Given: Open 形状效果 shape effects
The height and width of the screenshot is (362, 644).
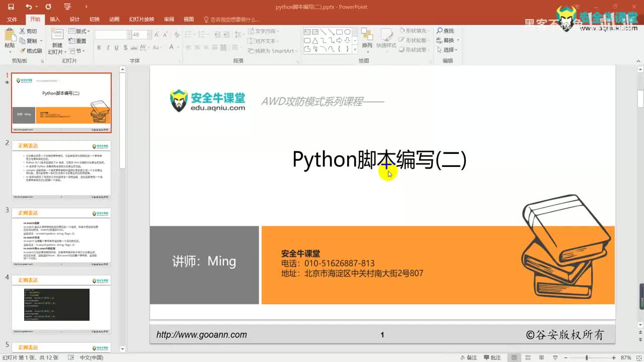Looking at the screenshot, I should point(415,50).
